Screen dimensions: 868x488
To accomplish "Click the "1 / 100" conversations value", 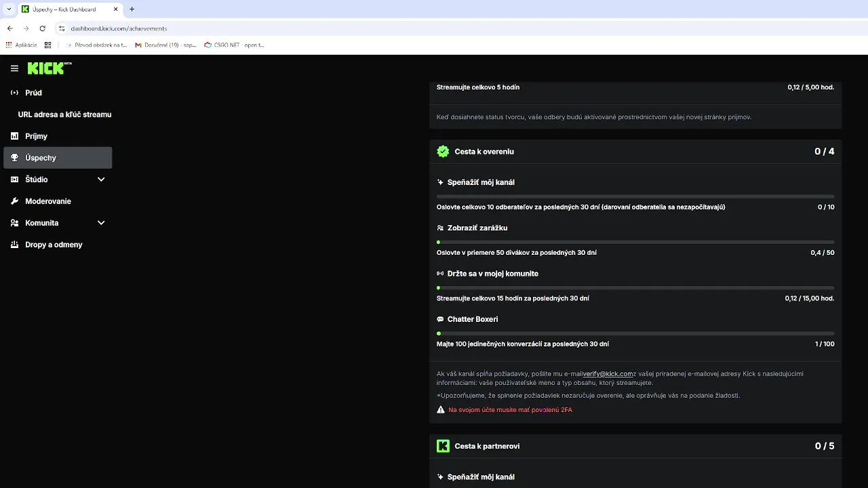I will pyautogui.click(x=825, y=344).
